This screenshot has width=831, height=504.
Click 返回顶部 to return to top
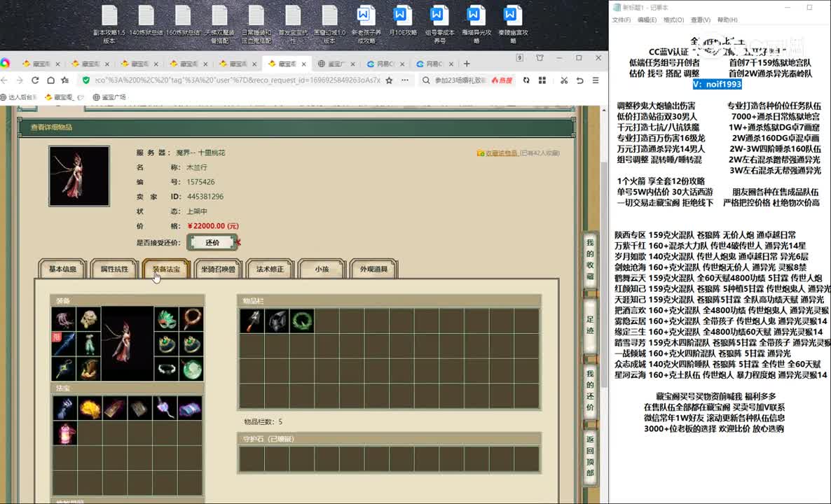[590, 456]
